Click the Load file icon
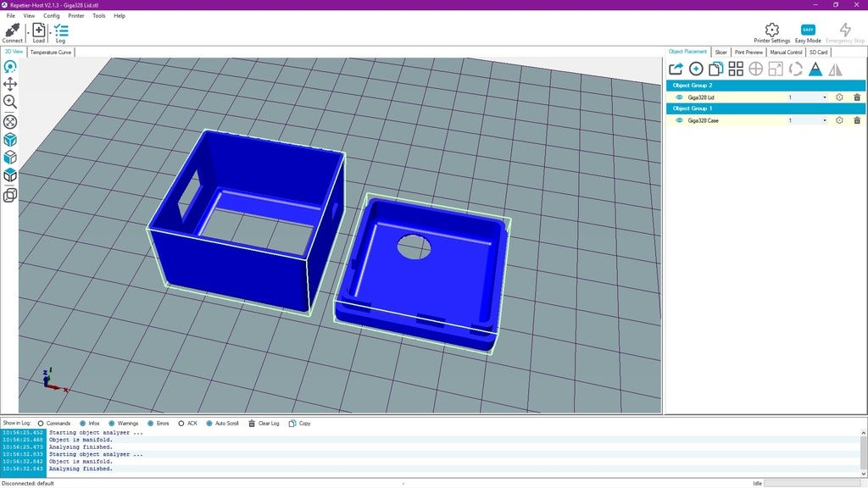The image size is (868, 488). point(39,30)
